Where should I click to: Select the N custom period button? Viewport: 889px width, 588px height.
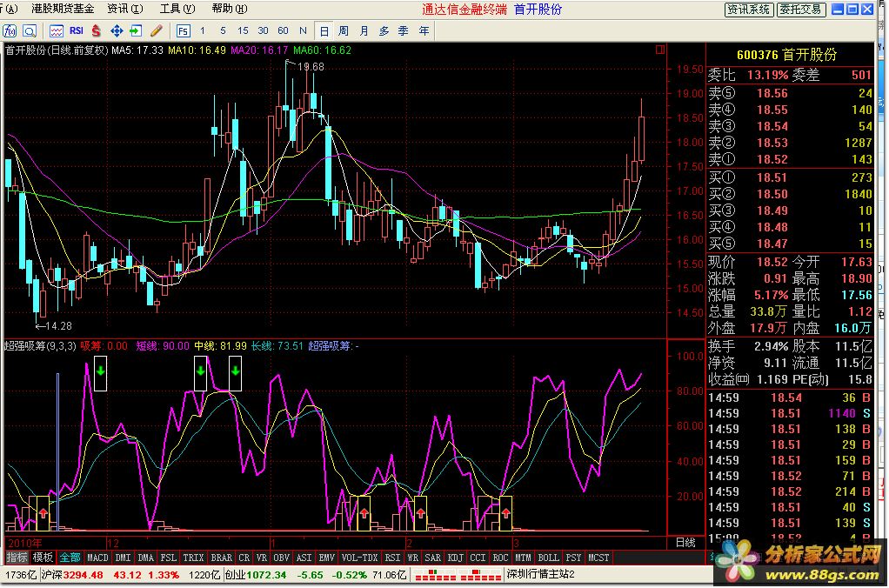[303, 30]
